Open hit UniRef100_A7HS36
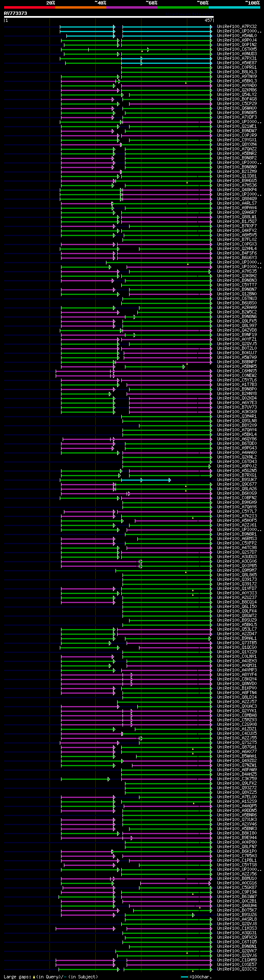Image resolution: width=264 pixels, height=980 pixels. pyautogui.click(x=237, y=185)
